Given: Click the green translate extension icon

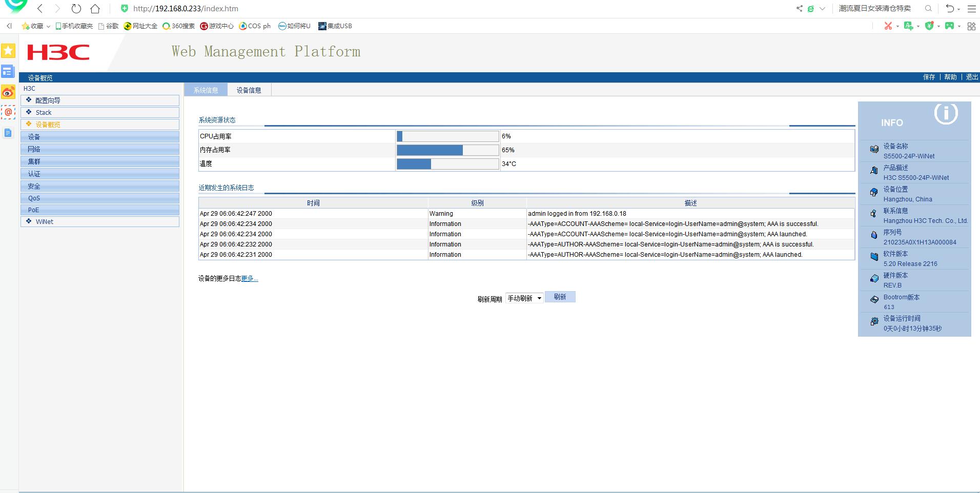Looking at the screenshot, I should coord(909,26).
